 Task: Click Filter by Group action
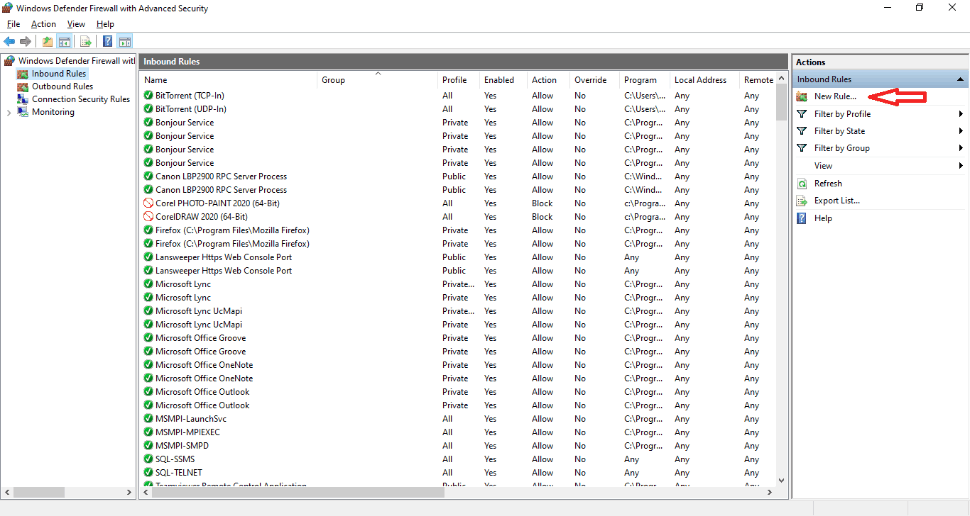pyautogui.click(x=842, y=148)
